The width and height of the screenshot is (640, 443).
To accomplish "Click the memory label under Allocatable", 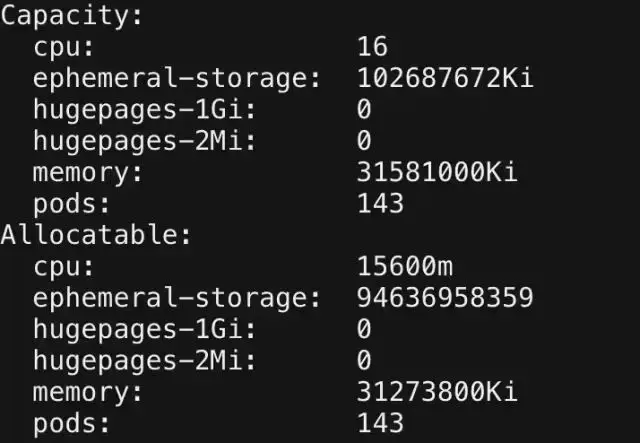I will point(88,393).
